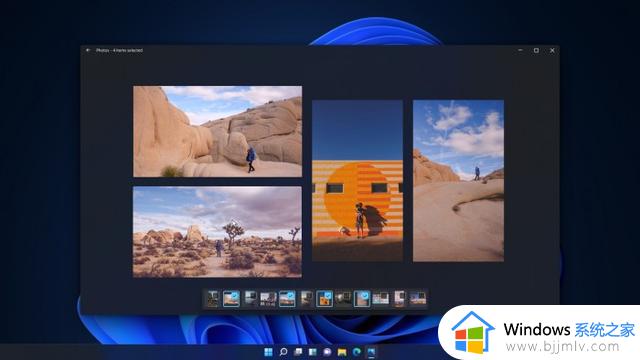Open the Widgets panel icon on taskbar
Screen dimensions: 640x360
click(x=313, y=352)
